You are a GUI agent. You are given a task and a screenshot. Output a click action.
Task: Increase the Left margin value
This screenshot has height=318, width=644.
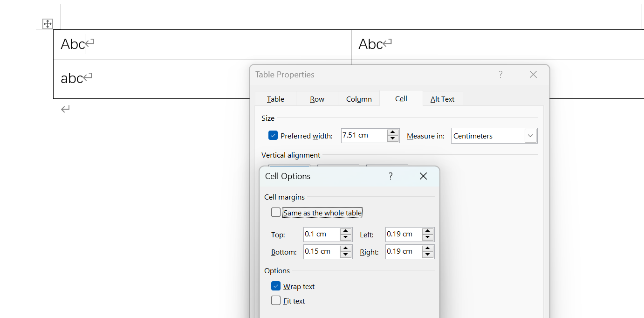tap(428, 231)
